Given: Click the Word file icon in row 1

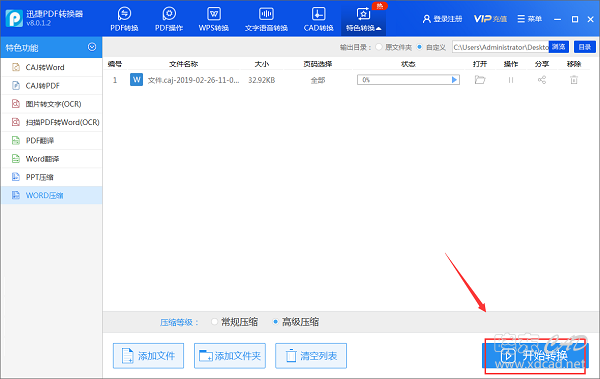Looking at the screenshot, I should (136, 80).
